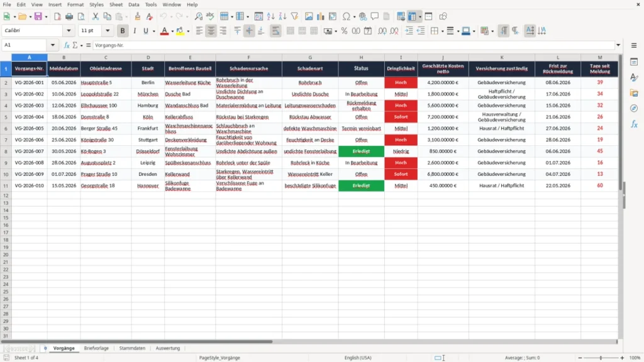Click the Copy icon in toolbar
This screenshot has height=362, width=644.
tap(107, 16)
